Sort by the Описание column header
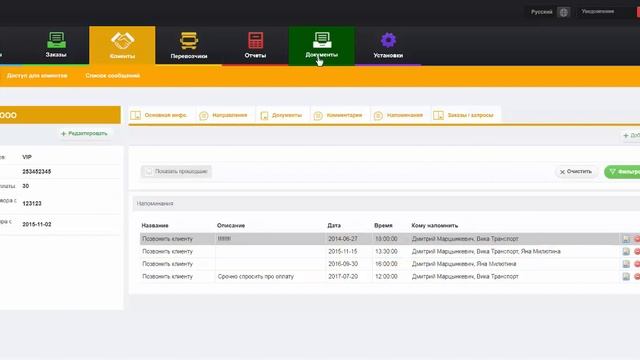 pyautogui.click(x=231, y=225)
